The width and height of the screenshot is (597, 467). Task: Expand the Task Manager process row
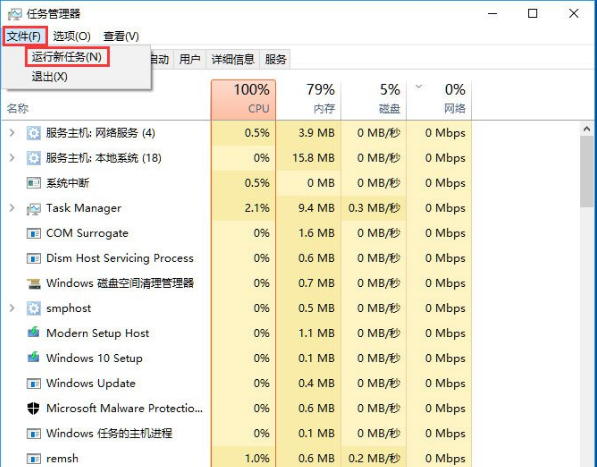coord(12,208)
